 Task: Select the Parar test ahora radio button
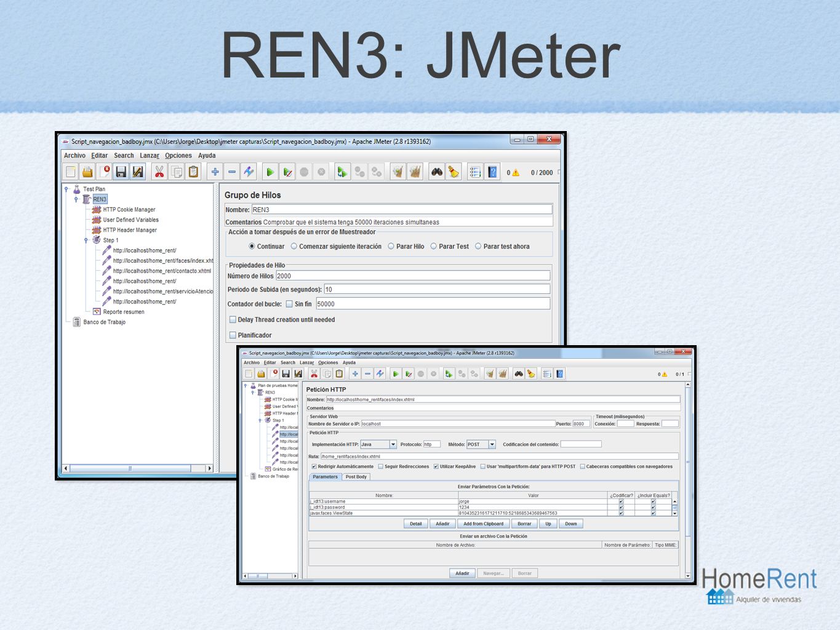(x=478, y=246)
